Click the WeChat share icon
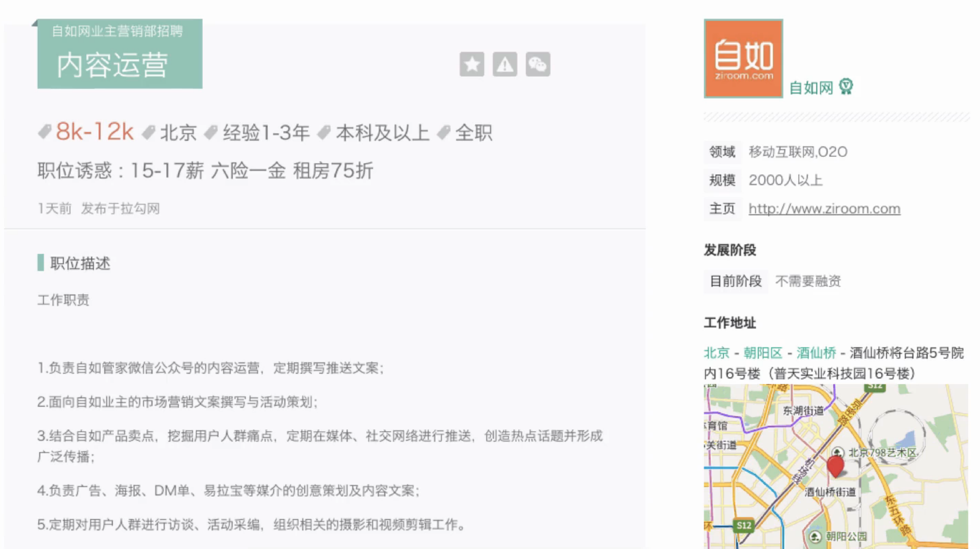The image size is (980, 549). tap(538, 64)
